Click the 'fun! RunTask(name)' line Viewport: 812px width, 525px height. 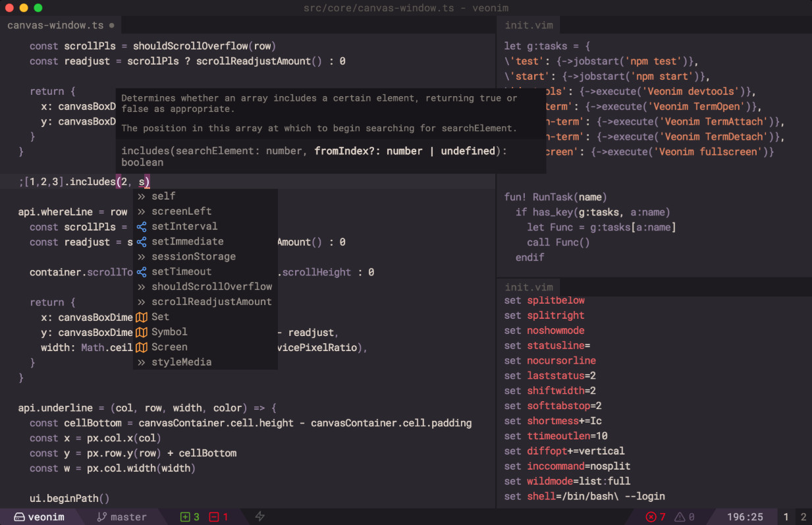[556, 197]
